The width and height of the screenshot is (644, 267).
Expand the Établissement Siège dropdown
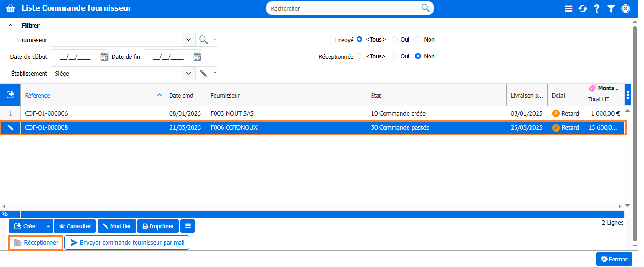coord(188,73)
